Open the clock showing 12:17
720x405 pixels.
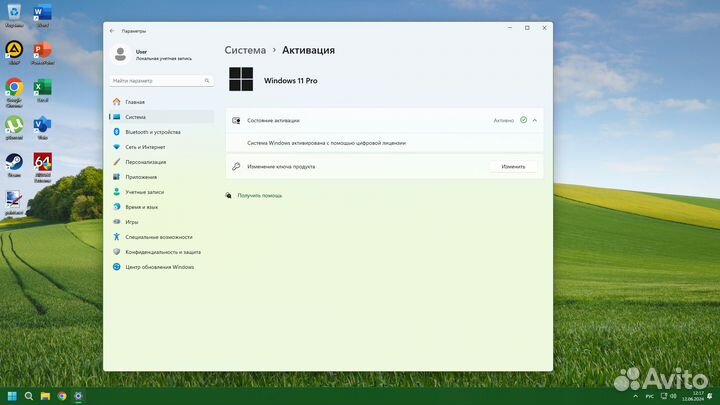pos(693,396)
